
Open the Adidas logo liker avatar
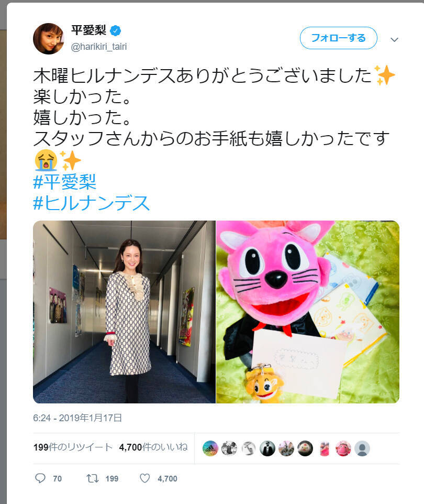pos(210,448)
